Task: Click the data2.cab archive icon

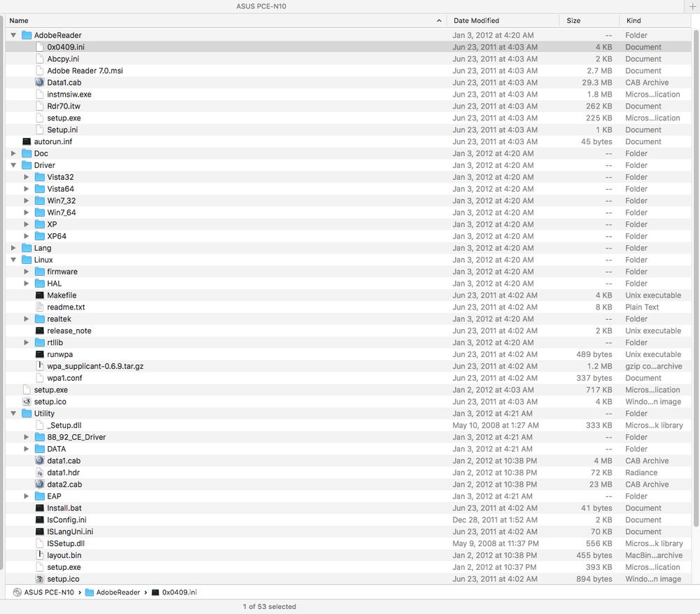Action: click(x=40, y=484)
